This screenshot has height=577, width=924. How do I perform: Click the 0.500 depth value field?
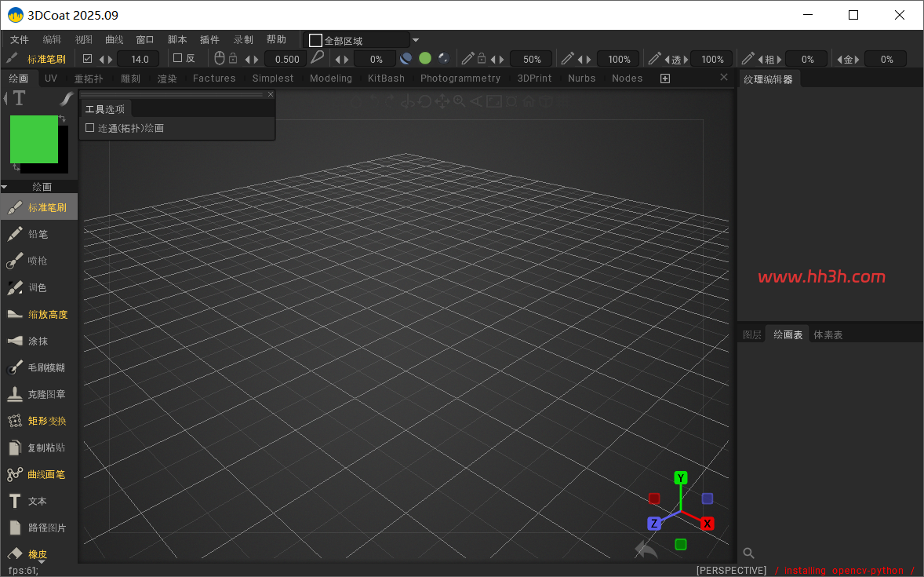pos(286,59)
